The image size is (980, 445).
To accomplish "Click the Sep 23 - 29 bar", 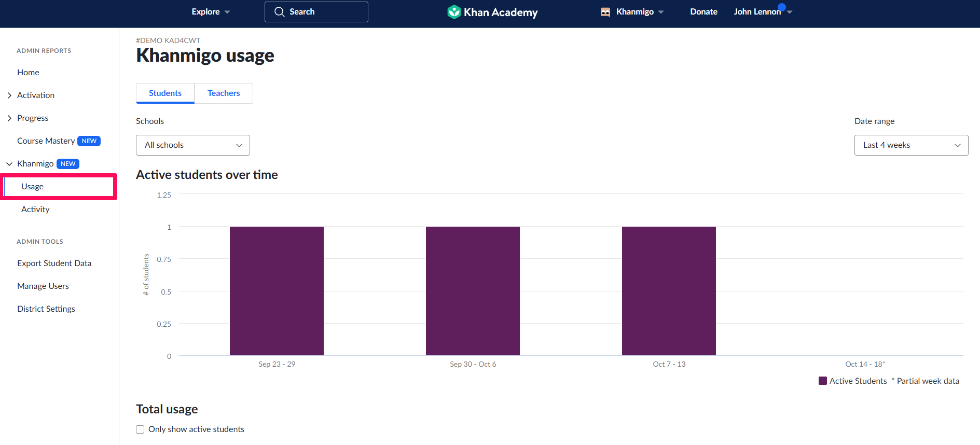I will point(277,291).
